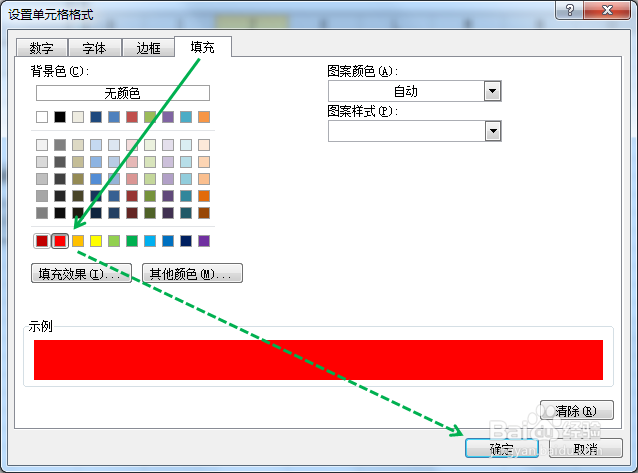The image size is (638, 473).
Task: Select the yellow standard color swatch
Action: tap(96, 241)
